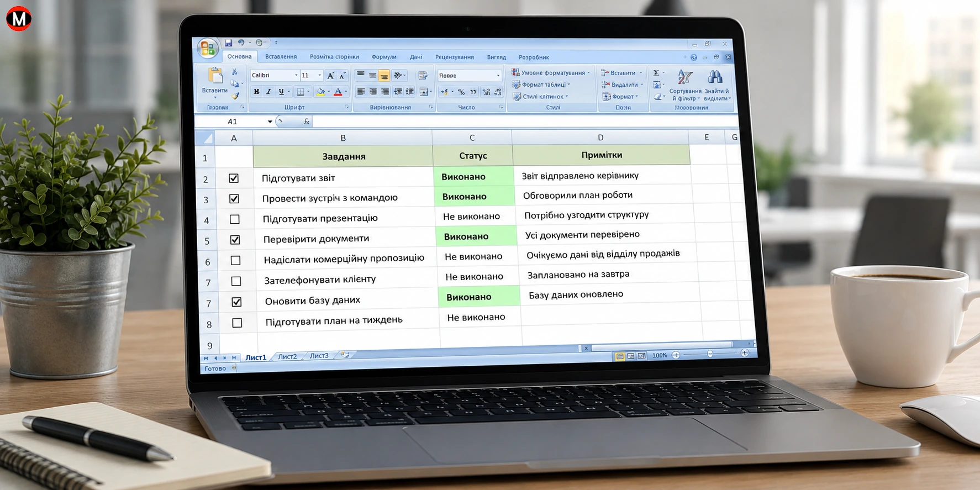Click the horizontal scrollbar at sheet bottom
This screenshot has width=980, height=490.
click(662, 347)
